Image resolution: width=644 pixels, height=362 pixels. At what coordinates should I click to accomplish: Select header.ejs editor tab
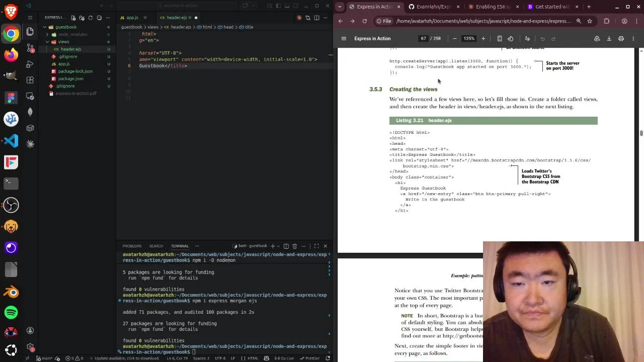coord(179,18)
